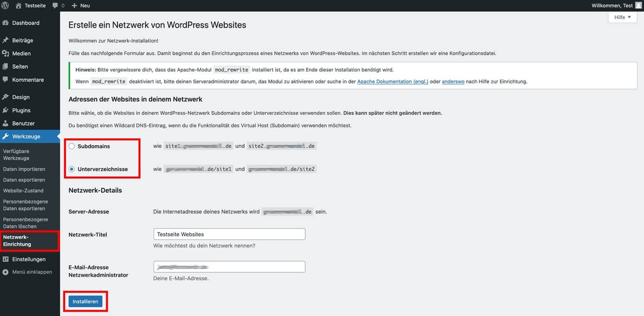
Task: Click the Design paintbrush icon
Action: tap(6, 97)
